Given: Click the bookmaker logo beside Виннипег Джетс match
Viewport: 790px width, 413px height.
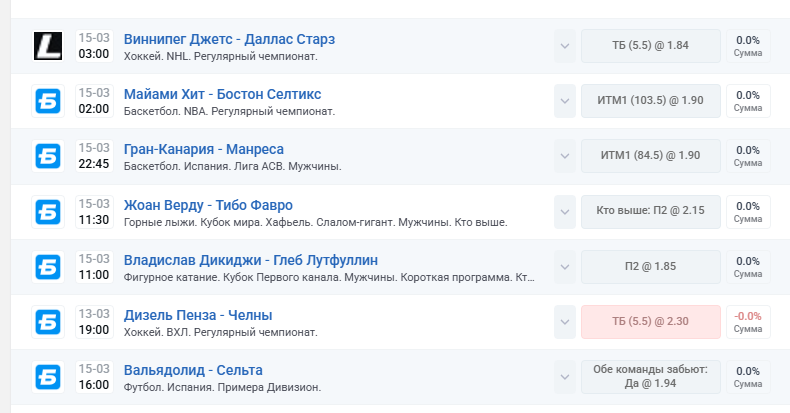Looking at the screenshot, I should coord(48,46).
